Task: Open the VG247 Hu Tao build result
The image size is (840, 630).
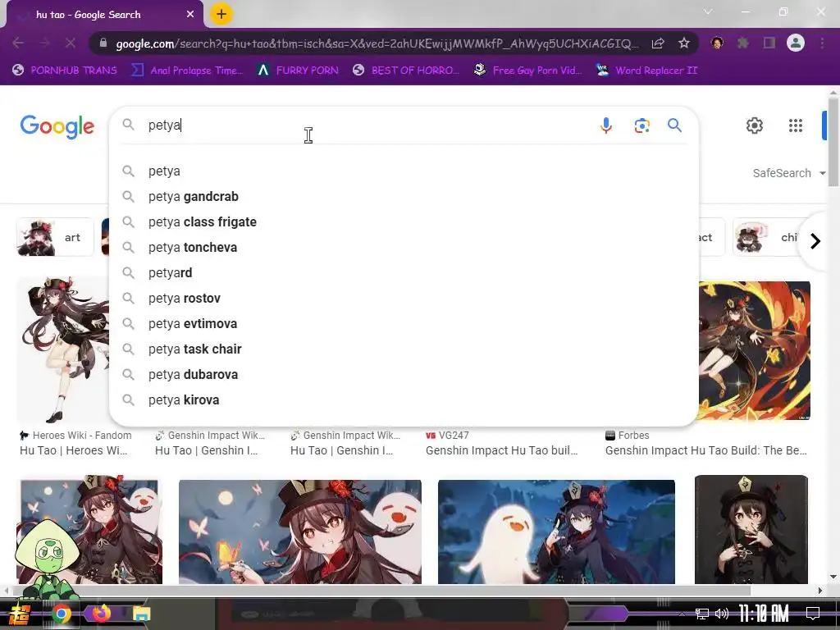Action: pyautogui.click(x=501, y=443)
